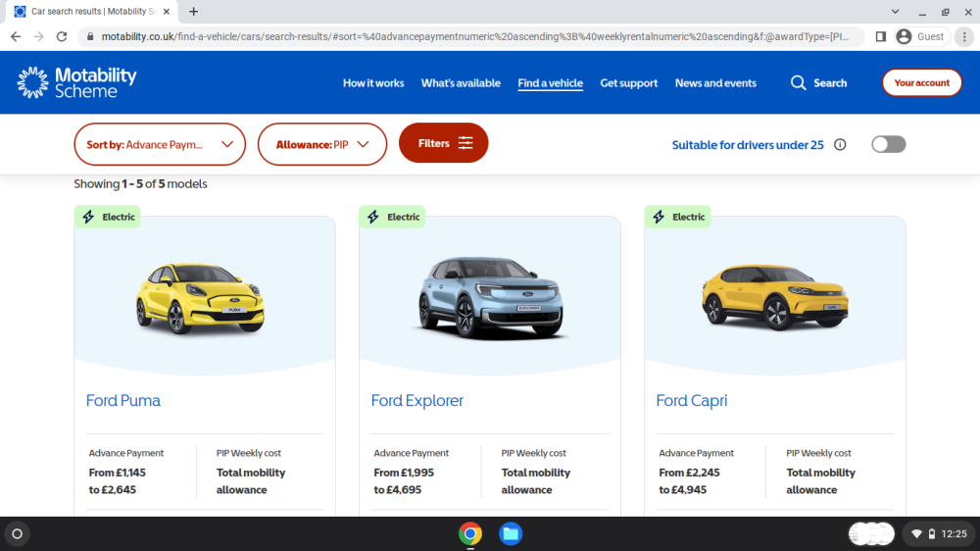The image size is (980, 551).
Task: Click Ford Capri price From £2,245
Action: coord(689,473)
